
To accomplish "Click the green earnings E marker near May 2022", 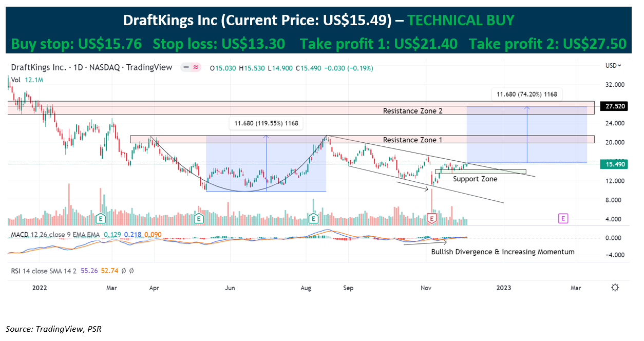I will point(199,219).
